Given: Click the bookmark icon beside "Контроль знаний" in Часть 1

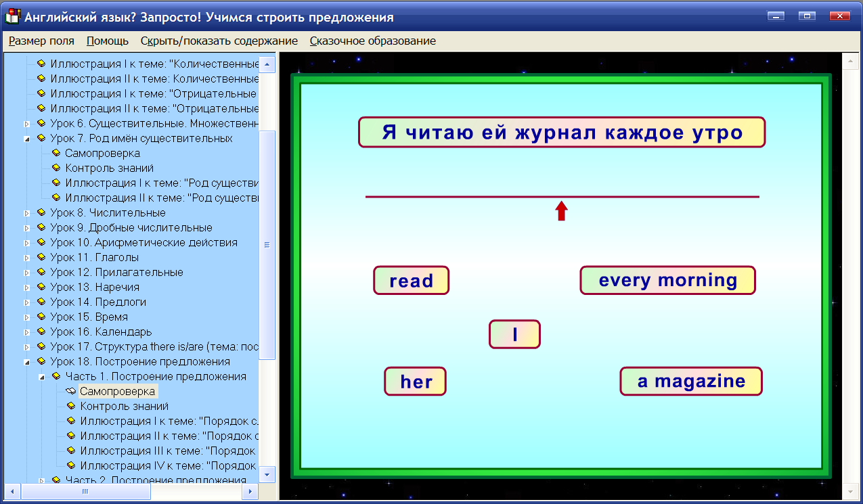Looking at the screenshot, I should point(70,406).
